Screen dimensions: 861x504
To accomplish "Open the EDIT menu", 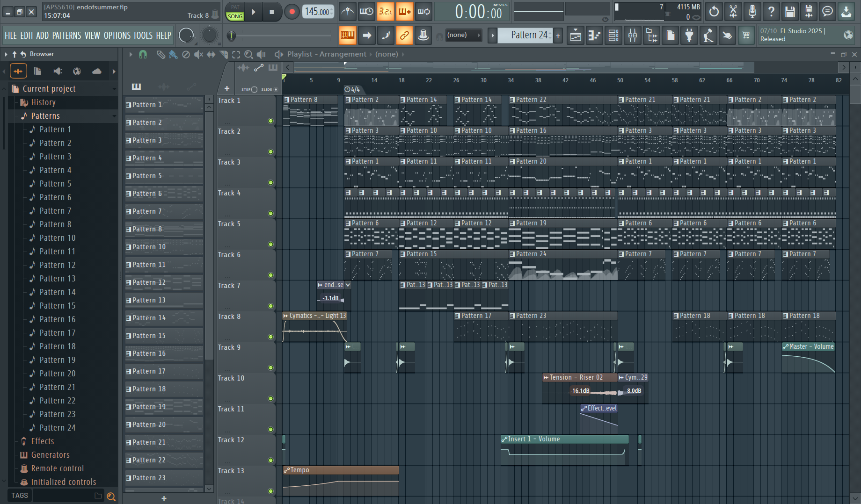I will pyautogui.click(x=27, y=36).
